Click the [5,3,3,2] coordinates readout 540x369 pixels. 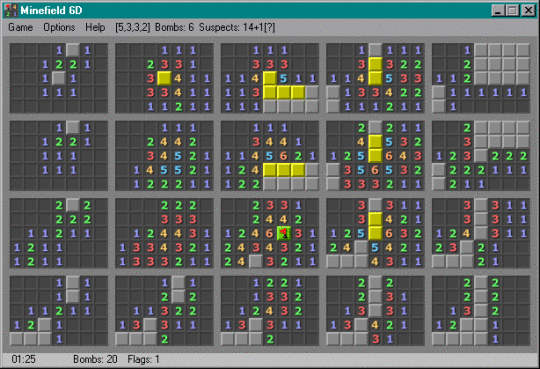pos(133,28)
